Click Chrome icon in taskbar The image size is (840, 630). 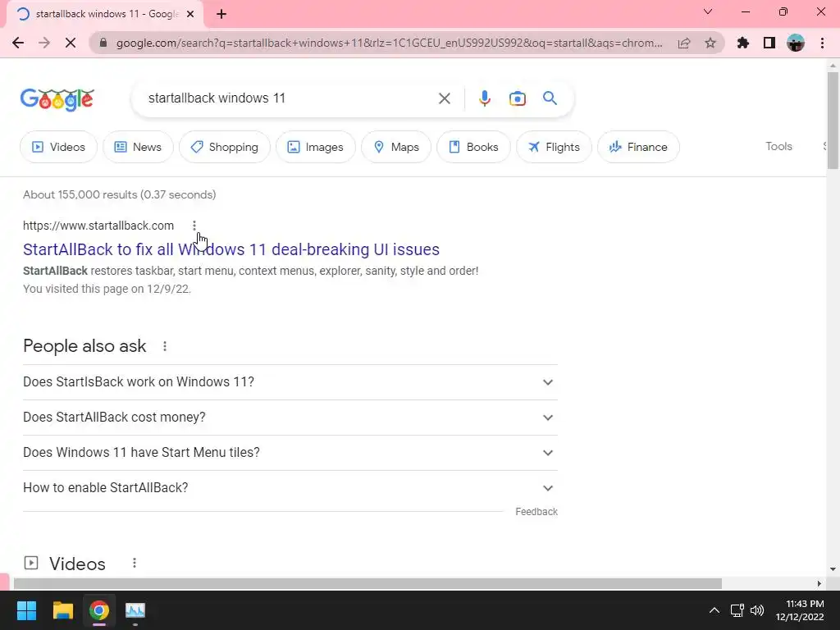99,610
